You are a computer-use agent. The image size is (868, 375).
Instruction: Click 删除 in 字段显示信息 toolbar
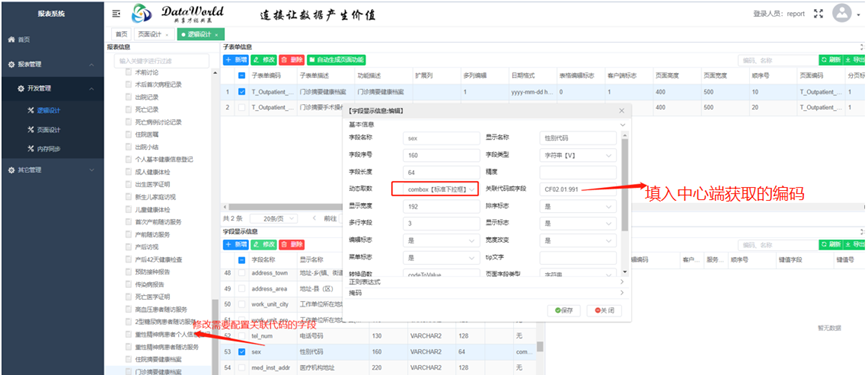(292, 244)
